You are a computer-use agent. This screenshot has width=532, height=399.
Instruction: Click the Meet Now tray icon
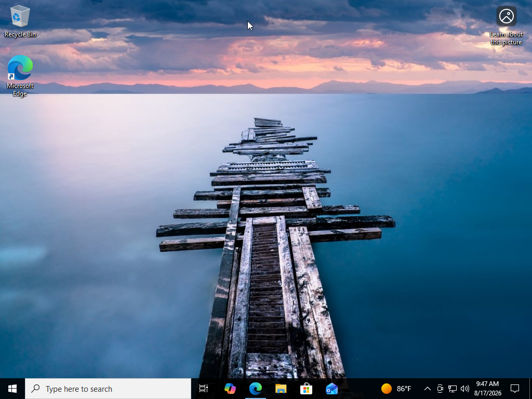click(440, 389)
